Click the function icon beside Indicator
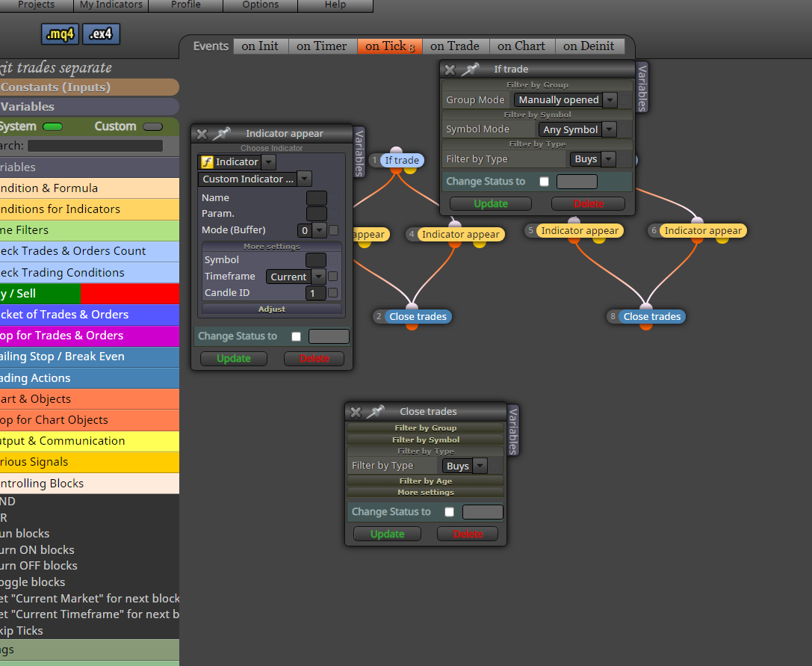This screenshot has width=812, height=666. click(207, 162)
